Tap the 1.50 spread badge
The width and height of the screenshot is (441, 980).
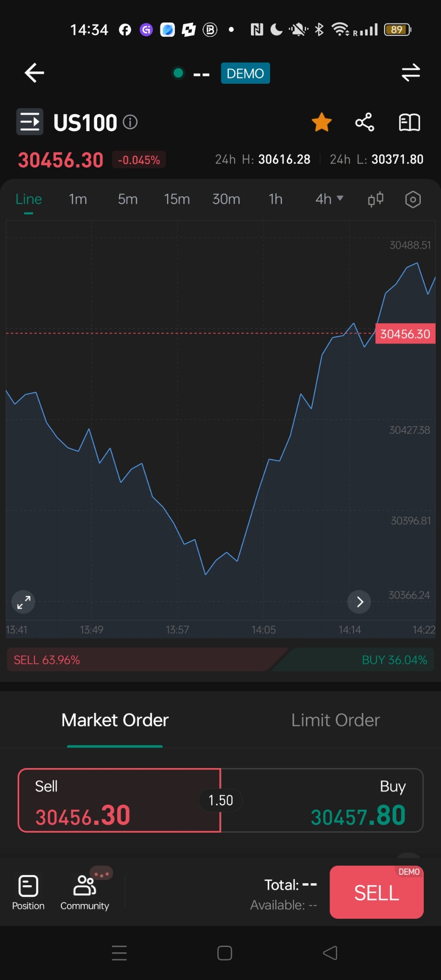pos(221,800)
